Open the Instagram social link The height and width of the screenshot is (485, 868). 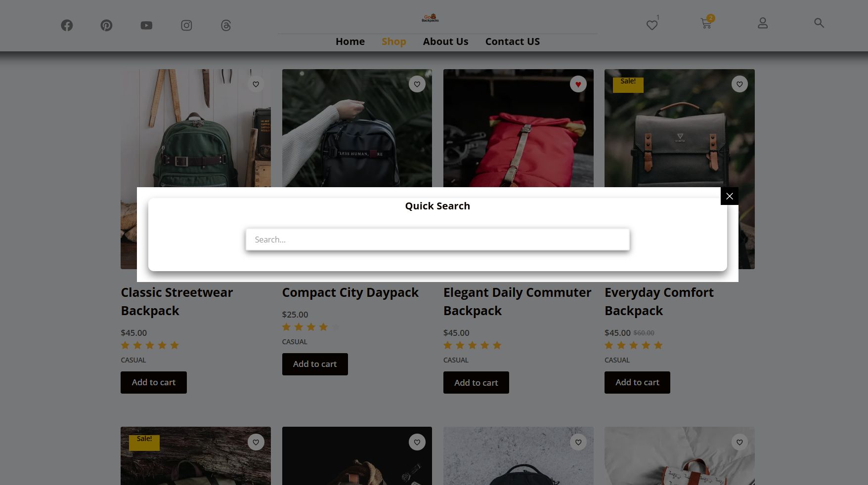[x=186, y=25]
